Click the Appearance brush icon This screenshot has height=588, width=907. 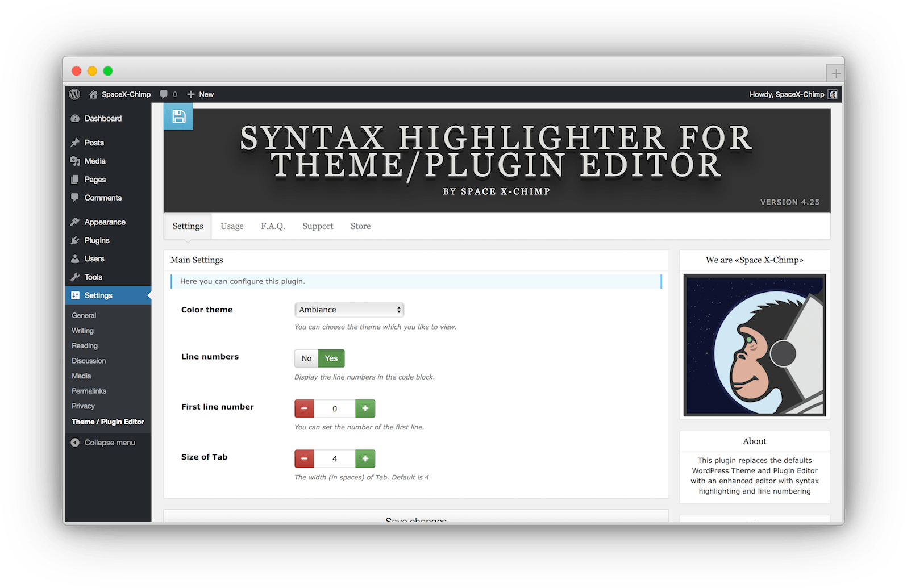point(75,222)
